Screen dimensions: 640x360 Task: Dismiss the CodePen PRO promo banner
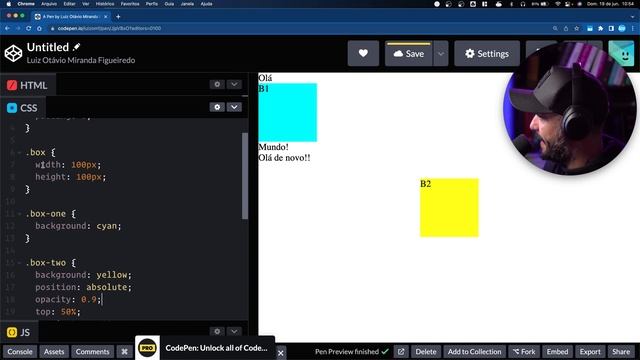280,353
